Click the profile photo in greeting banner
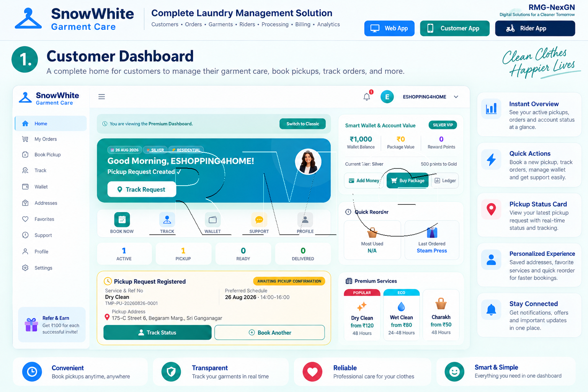 [x=308, y=162]
